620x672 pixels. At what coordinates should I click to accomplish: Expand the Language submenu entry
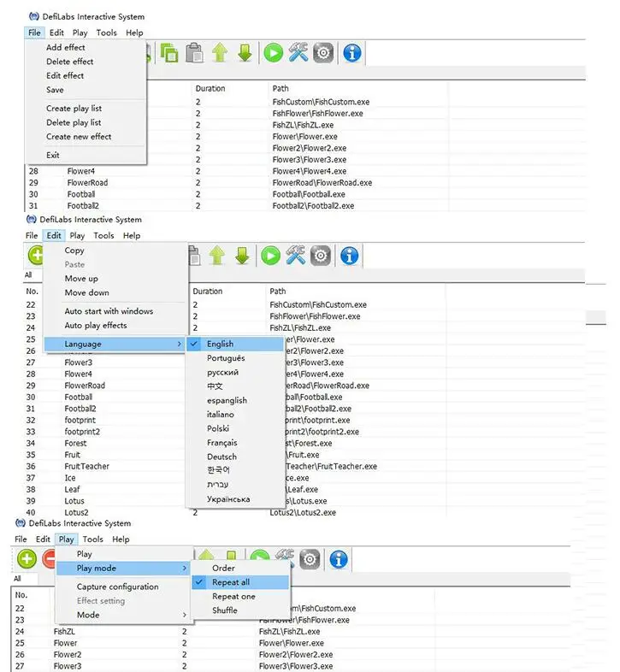tap(115, 344)
